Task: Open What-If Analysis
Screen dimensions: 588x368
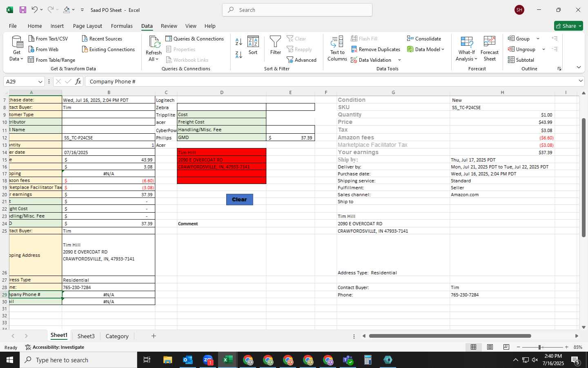Action: (x=467, y=49)
